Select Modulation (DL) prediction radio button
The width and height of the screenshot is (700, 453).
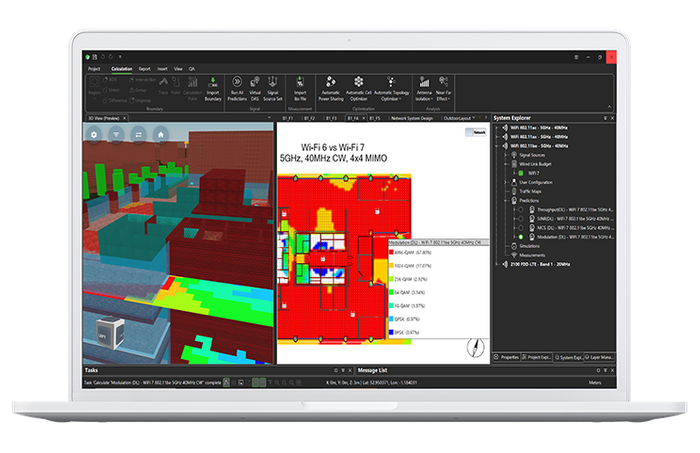(x=521, y=237)
